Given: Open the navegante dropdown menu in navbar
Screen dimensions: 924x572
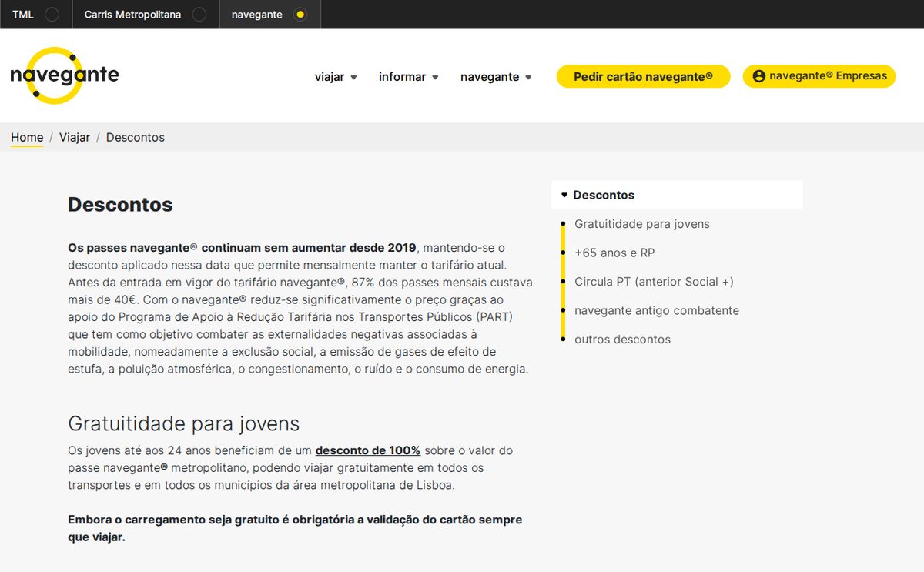Looking at the screenshot, I should point(496,77).
